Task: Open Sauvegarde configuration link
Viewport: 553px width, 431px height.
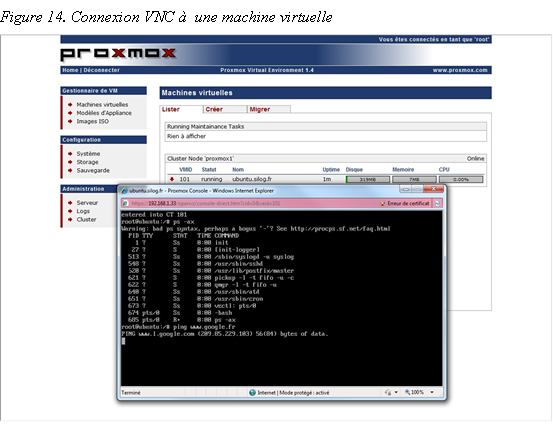Action: tap(93, 170)
